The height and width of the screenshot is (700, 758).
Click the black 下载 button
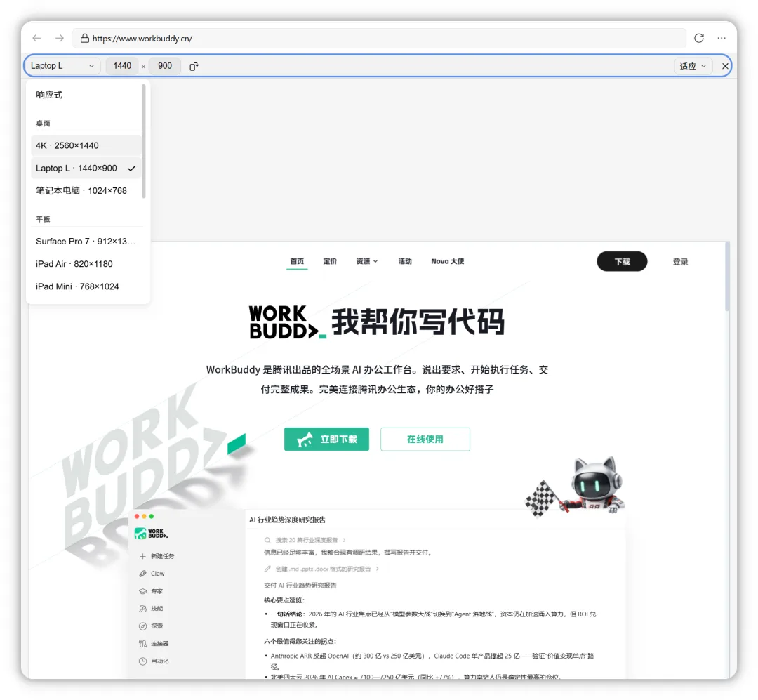point(622,262)
